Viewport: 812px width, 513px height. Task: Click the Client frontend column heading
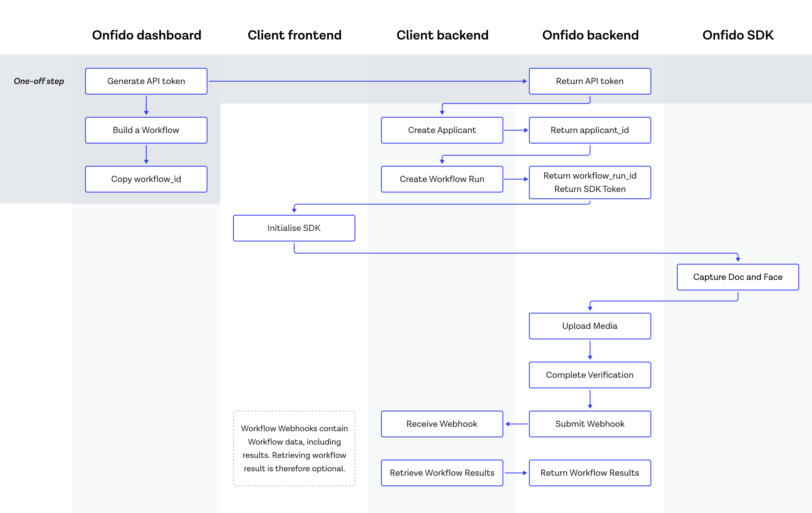(294, 35)
